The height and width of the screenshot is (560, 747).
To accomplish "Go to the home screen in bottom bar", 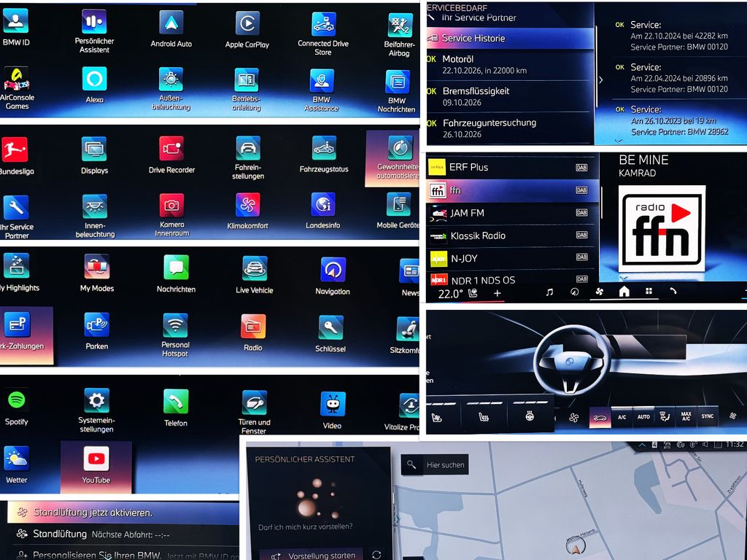I will coord(624,292).
